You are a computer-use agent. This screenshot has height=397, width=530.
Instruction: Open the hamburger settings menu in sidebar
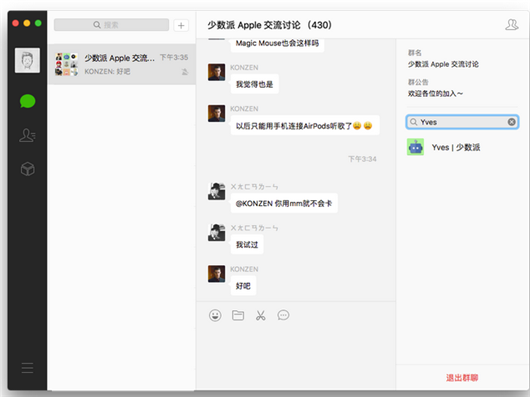coord(27,368)
